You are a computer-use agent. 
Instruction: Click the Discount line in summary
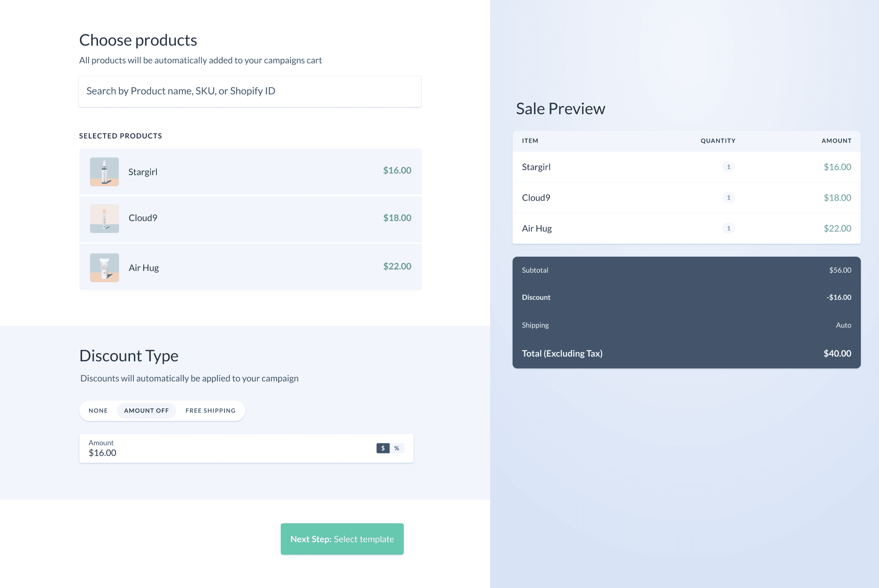click(x=686, y=297)
